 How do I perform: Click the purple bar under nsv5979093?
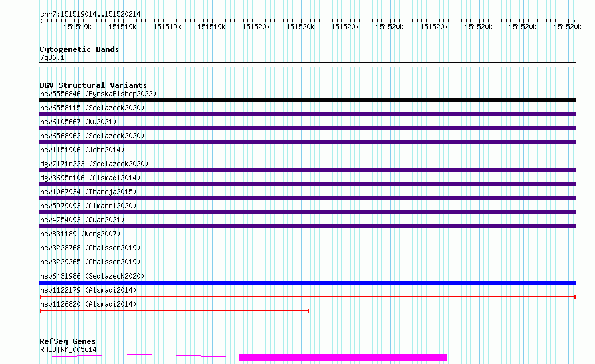click(x=308, y=212)
